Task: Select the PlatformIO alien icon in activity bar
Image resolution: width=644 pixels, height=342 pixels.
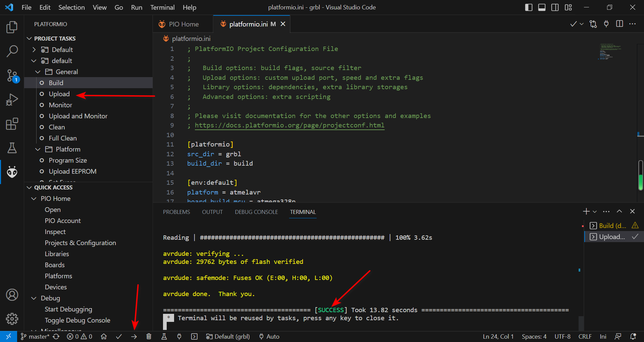Action: click(12, 172)
